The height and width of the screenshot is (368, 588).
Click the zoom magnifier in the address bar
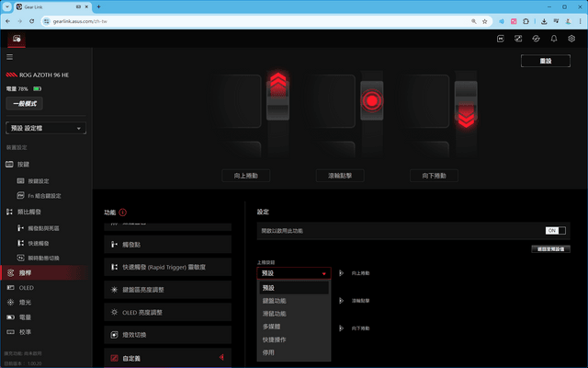474,21
